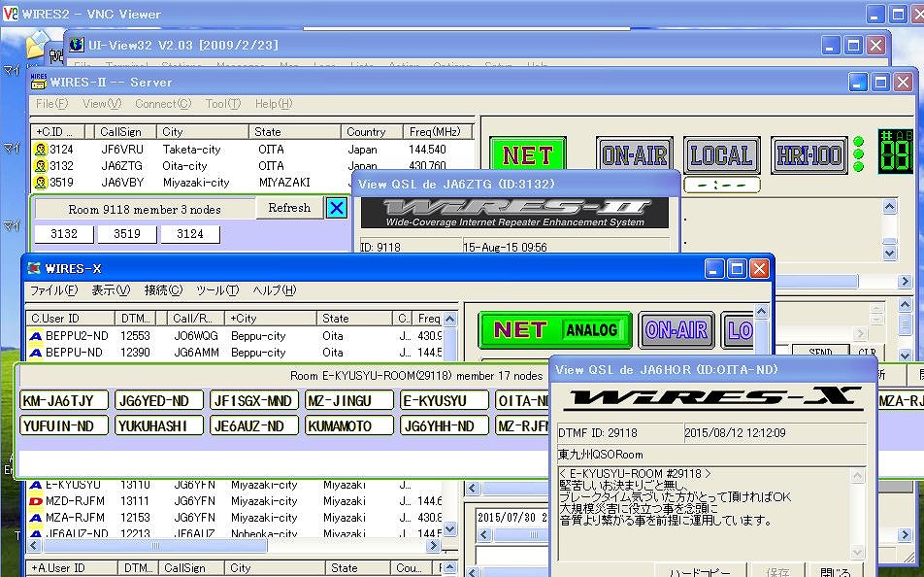This screenshot has height=577, width=924.
Task: Click the NET button in WIRES-II Server
Action: (x=527, y=154)
